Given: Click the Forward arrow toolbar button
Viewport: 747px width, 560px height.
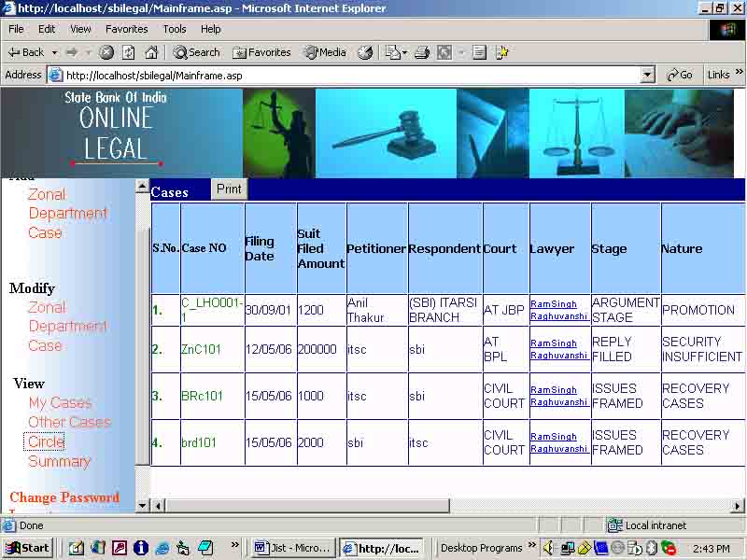Looking at the screenshot, I should (72, 52).
